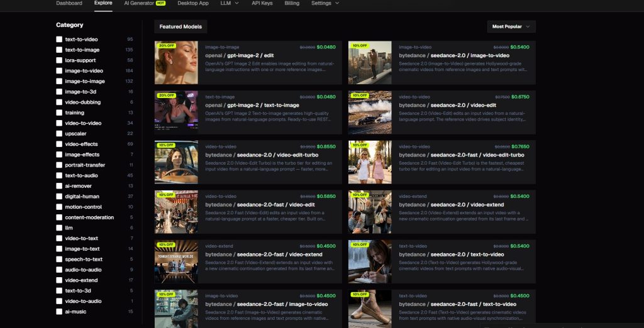Enable the video-effects checkbox
644x328 pixels.
tap(59, 144)
